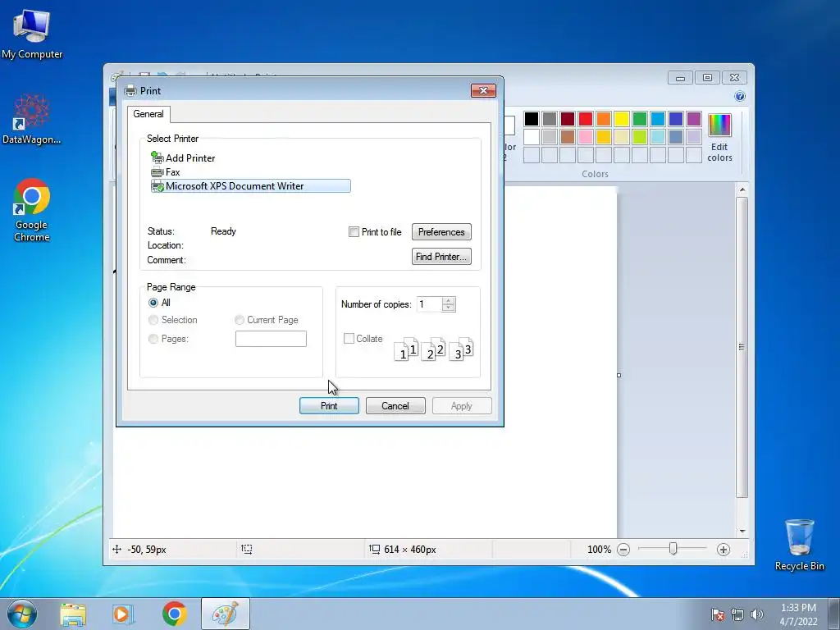The image size is (840, 630).
Task: Pick the red color swatch in Paint
Action: click(x=586, y=118)
